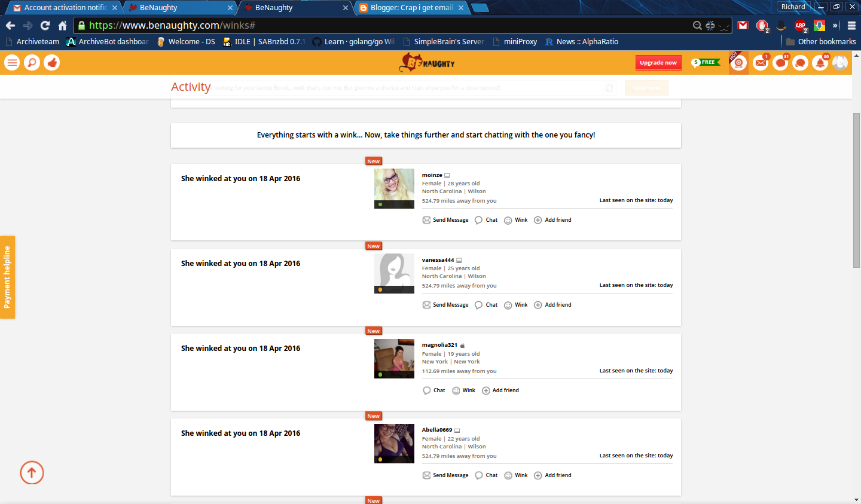The image size is (861, 504).
Task: Open the Payment helpline side tab
Action: coord(7,277)
